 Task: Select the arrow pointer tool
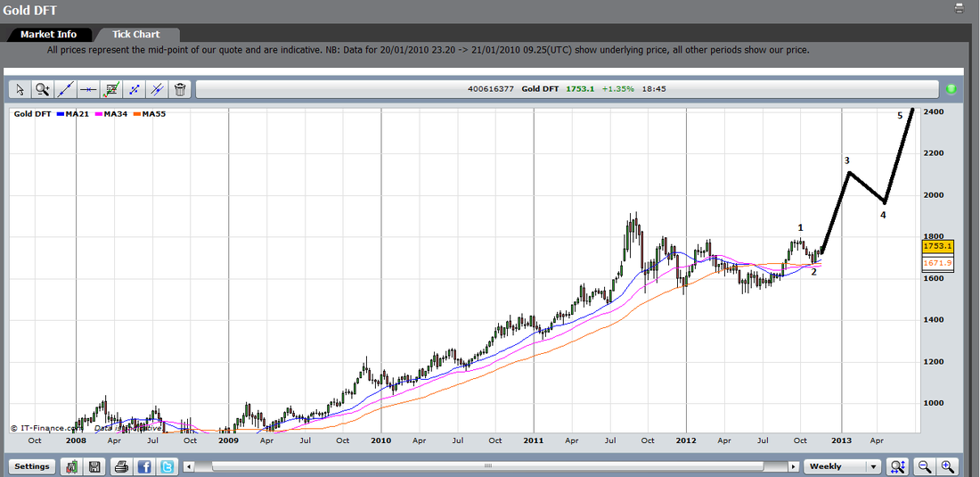pyautogui.click(x=20, y=89)
